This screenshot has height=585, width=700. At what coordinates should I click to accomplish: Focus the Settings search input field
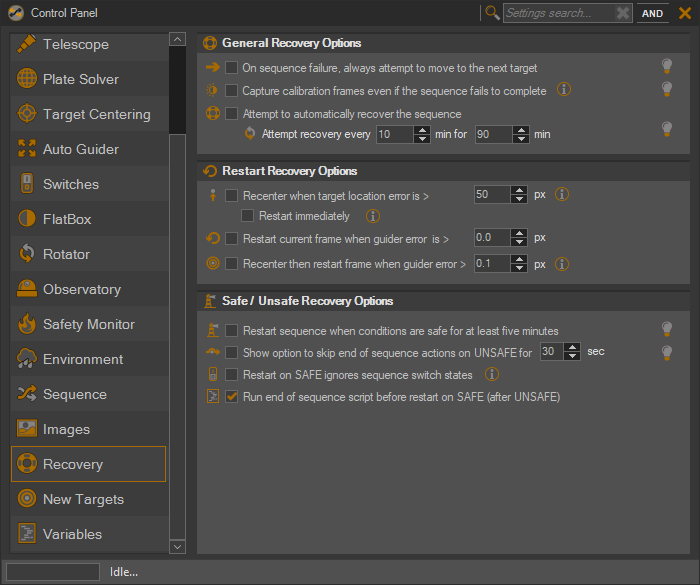[559, 13]
